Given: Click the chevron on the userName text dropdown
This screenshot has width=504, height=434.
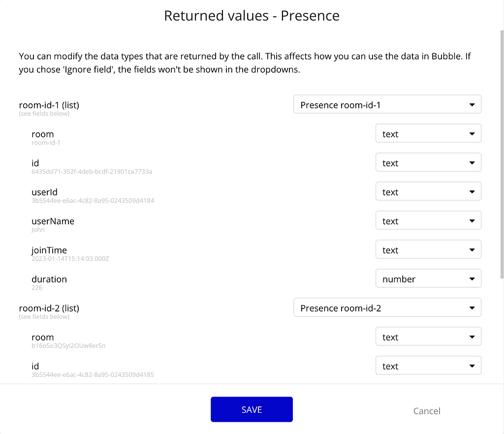Looking at the screenshot, I should click(x=472, y=220).
